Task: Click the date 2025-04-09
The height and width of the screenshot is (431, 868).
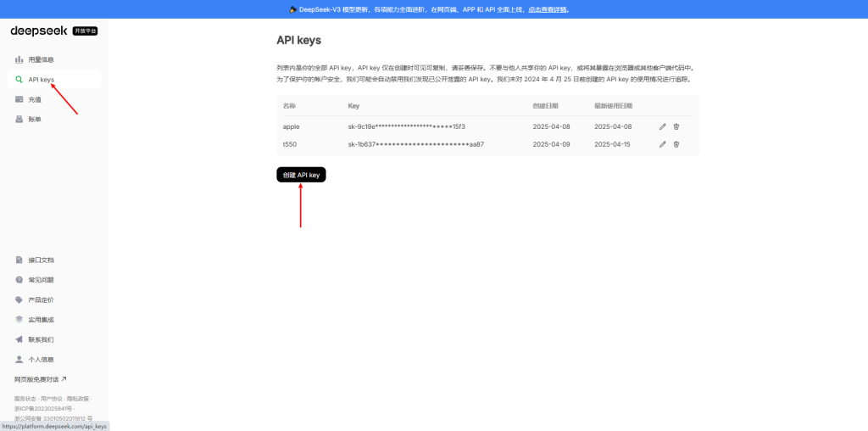Action: (x=551, y=144)
